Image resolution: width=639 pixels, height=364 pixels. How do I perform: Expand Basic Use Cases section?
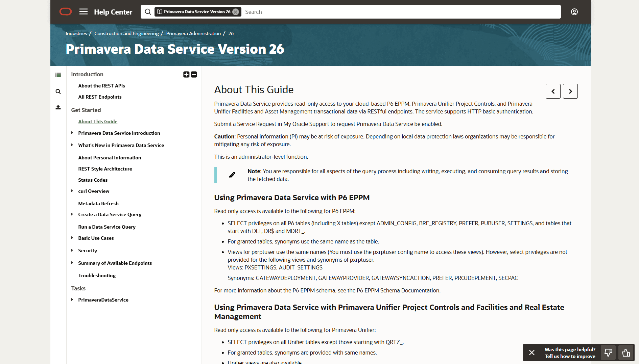tap(72, 238)
